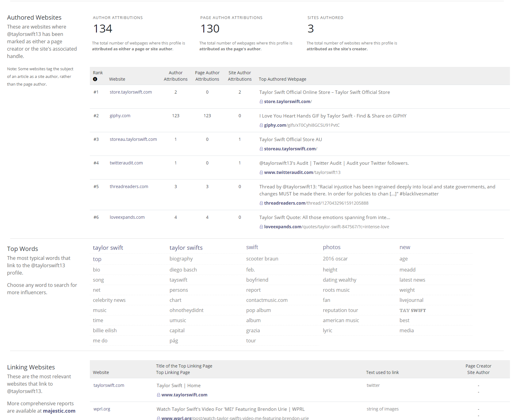
Task: Open the www.taylorswift.com linking page
Action: [x=184, y=395]
